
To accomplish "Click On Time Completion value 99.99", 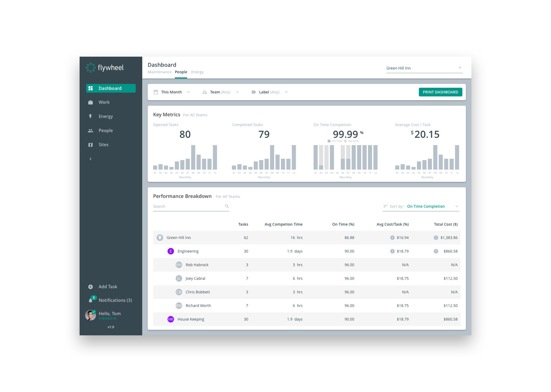I will (x=346, y=134).
